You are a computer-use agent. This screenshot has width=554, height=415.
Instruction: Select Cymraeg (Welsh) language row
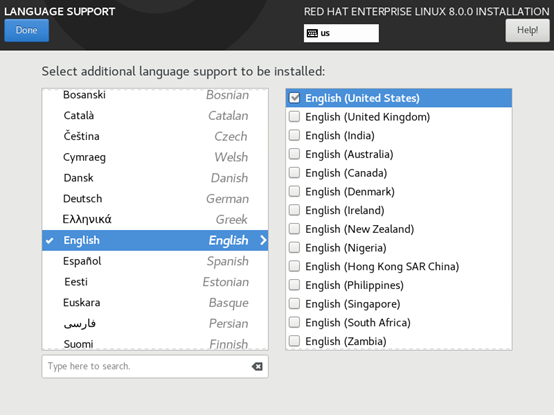click(x=155, y=157)
